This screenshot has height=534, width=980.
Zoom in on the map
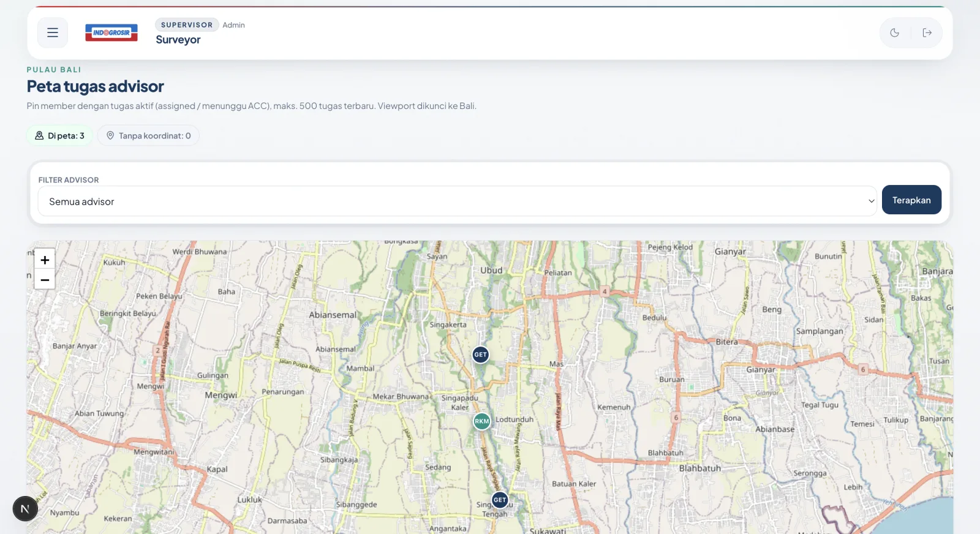(x=45, y=260)
